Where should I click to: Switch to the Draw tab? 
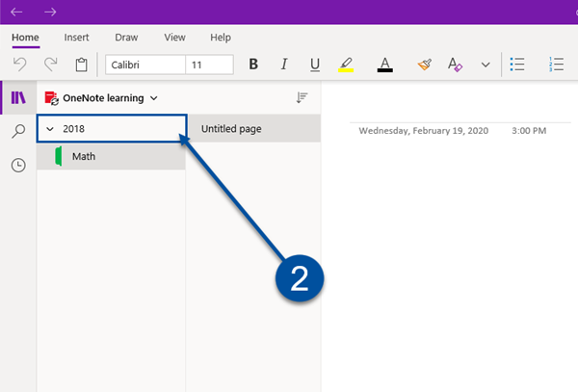(126, 38)
